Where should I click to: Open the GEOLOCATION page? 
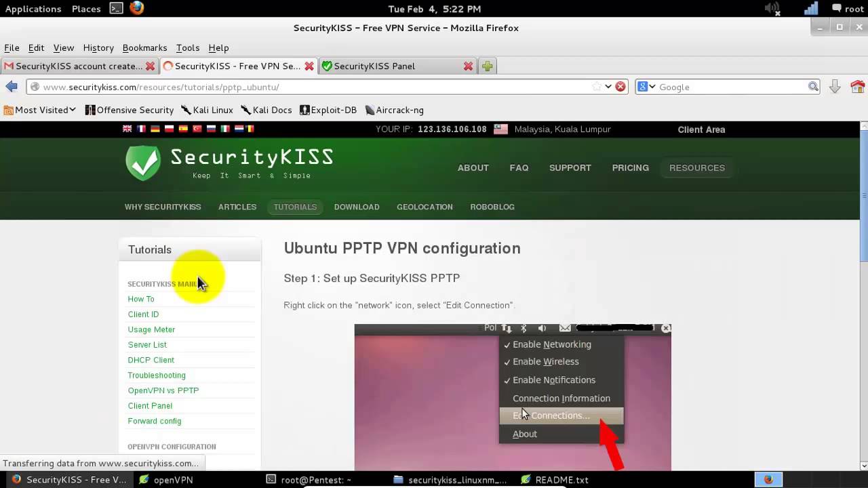tap(425, 207)
